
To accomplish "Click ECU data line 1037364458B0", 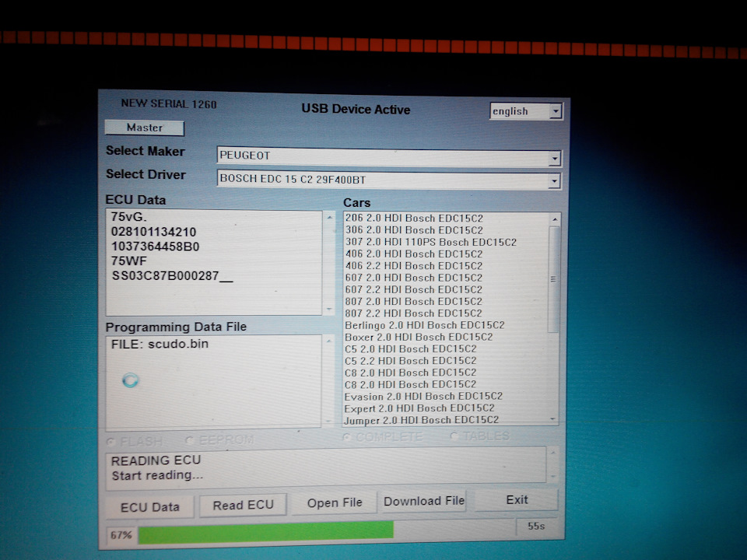I will click(x=155, y=247).
